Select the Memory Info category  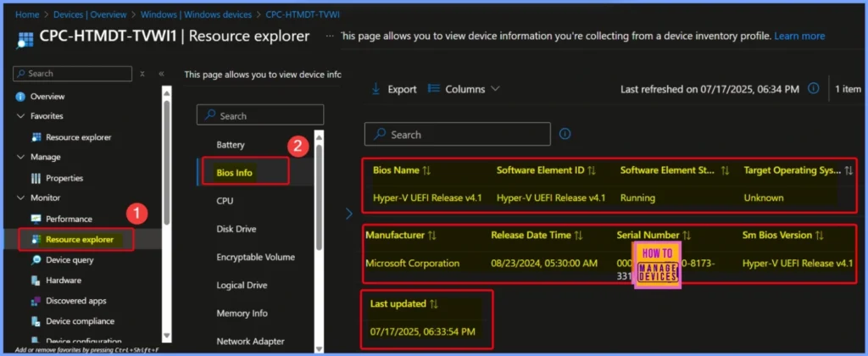pos(242,314)
